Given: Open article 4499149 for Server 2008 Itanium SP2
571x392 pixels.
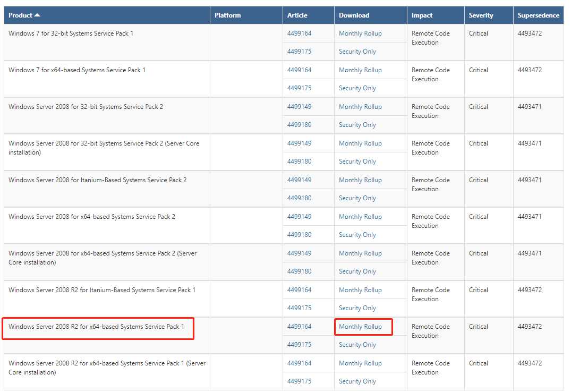Looking at the screenshot, I should (300, 180).
